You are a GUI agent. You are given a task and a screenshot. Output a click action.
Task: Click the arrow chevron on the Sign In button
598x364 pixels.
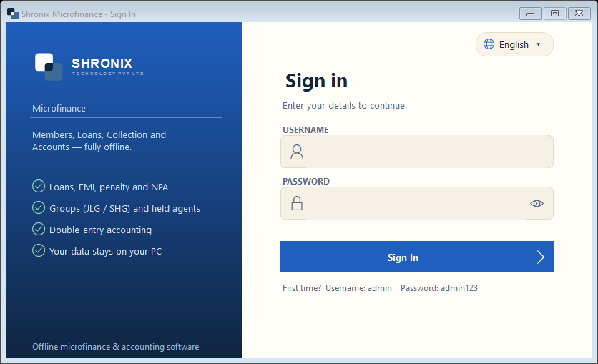540,257
